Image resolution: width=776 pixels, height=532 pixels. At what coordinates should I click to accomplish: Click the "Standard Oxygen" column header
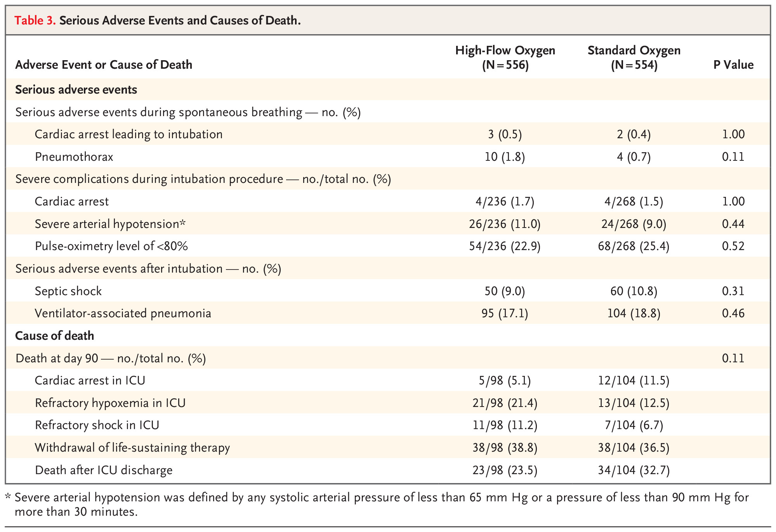point(634,50)
